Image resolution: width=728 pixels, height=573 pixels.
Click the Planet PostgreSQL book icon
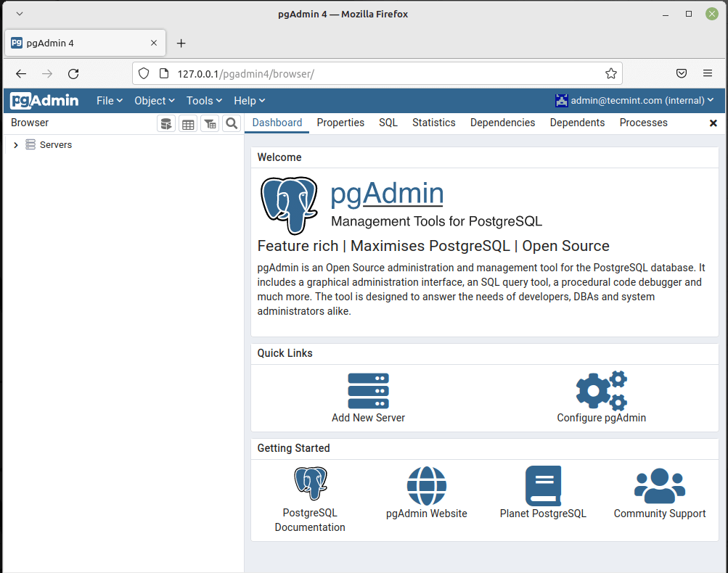coord(543,486)
